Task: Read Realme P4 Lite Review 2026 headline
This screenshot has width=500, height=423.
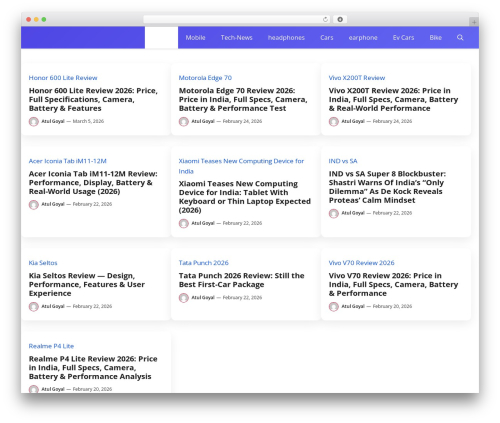Action: pyautogui.click(x=93, y=367)
